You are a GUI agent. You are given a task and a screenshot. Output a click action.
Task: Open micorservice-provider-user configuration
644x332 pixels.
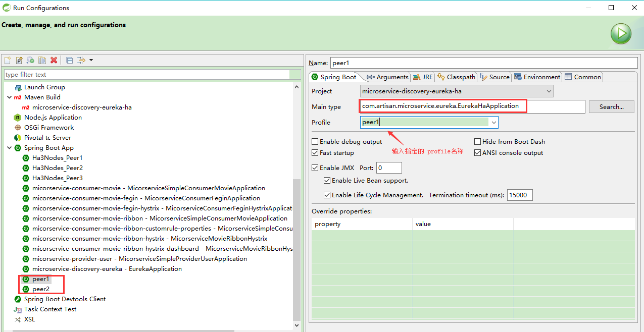point(139,259)
